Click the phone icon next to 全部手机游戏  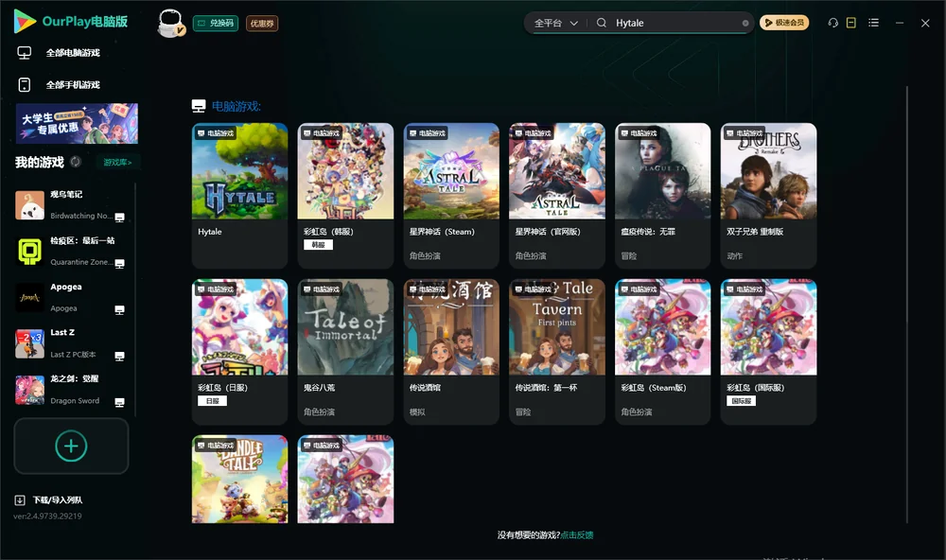(25, 85)
